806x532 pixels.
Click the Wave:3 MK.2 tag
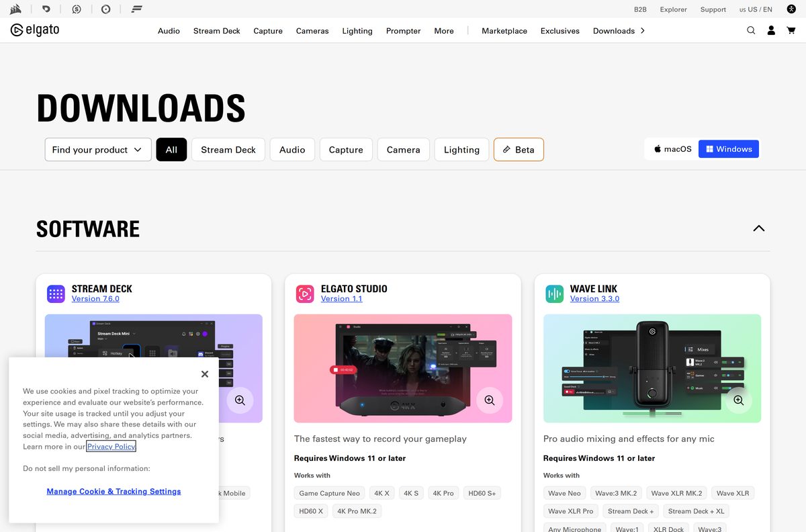[x=616, y=493]
